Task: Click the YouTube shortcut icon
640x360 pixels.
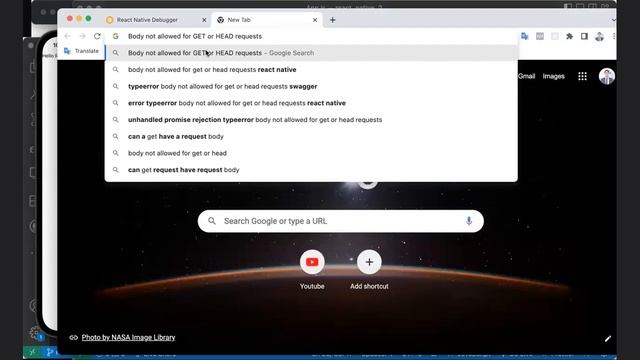Action: tap(312, 262)
